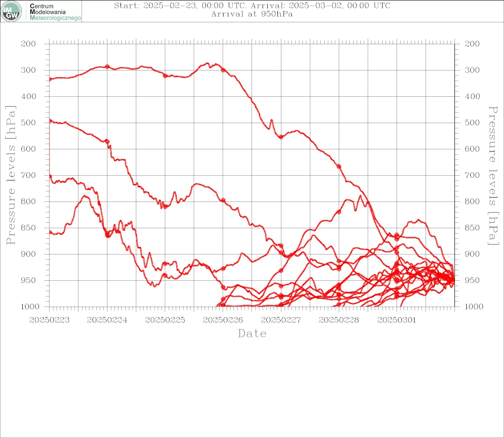
Task: Click the 20250223 date label
Action: [49, 320]
